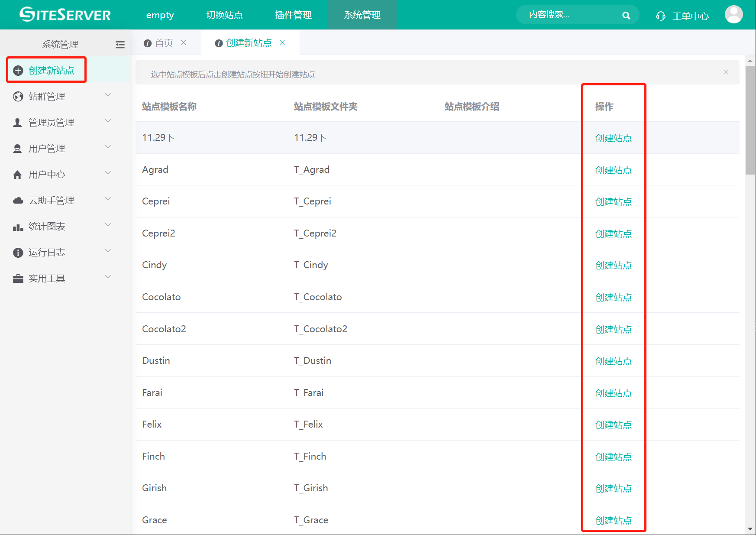Open the user avatar profile icon
This screenshot has height=535, width=756.
(733, 15)
